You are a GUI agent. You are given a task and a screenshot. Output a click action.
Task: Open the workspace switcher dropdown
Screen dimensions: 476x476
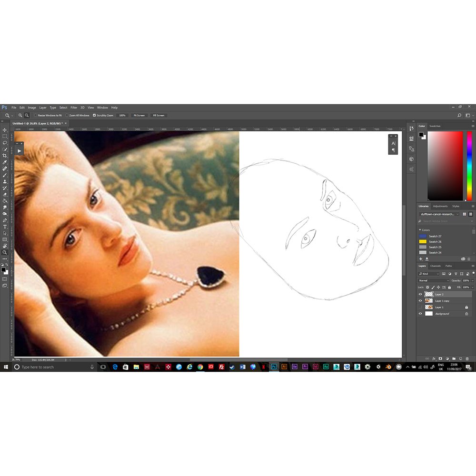(x=469, y=115)
